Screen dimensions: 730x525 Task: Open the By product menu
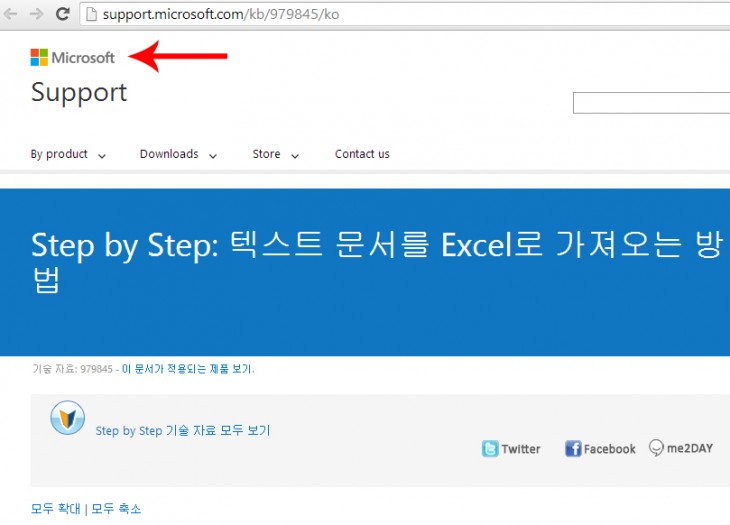(59, 154)
